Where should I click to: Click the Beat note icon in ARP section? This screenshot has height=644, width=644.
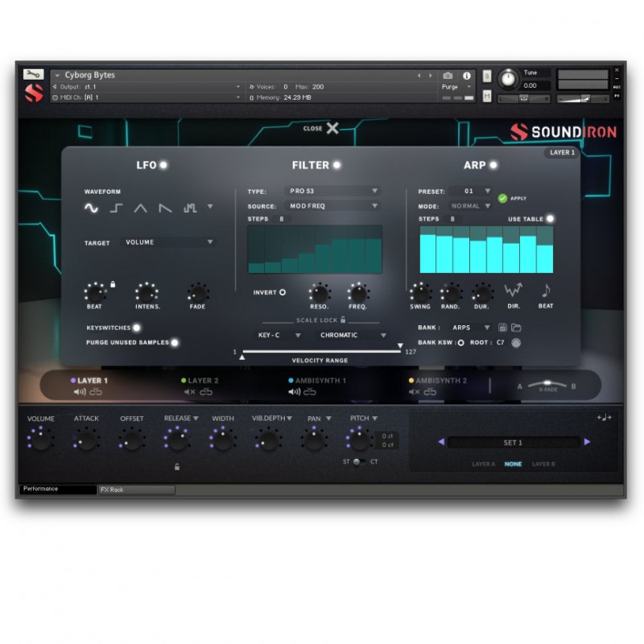tap(546, 291)
